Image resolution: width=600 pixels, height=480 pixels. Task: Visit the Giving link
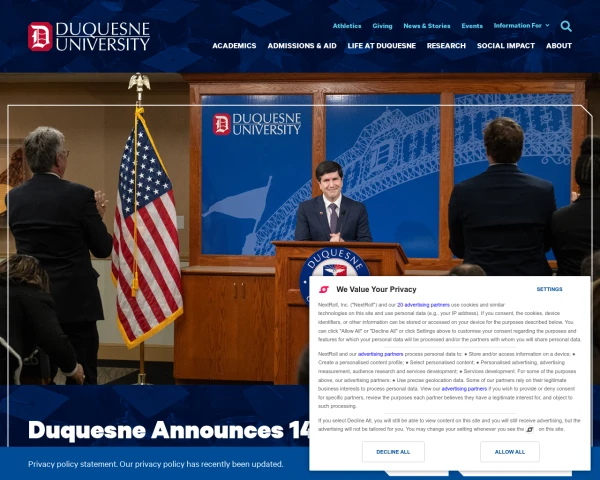coord(382,26)
